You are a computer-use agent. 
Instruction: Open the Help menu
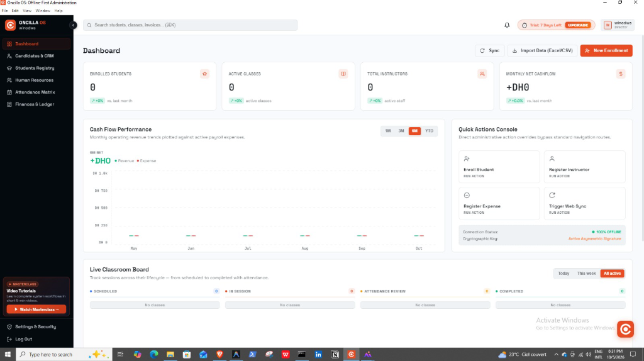(x=58, y=11)
